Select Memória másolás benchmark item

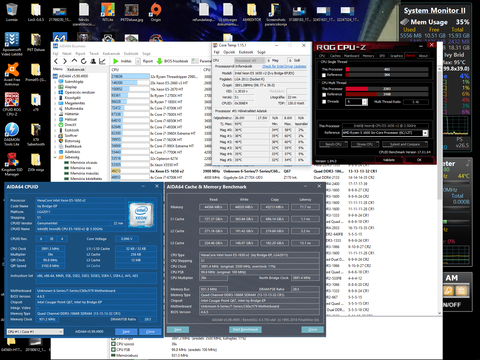pos(84,173)
